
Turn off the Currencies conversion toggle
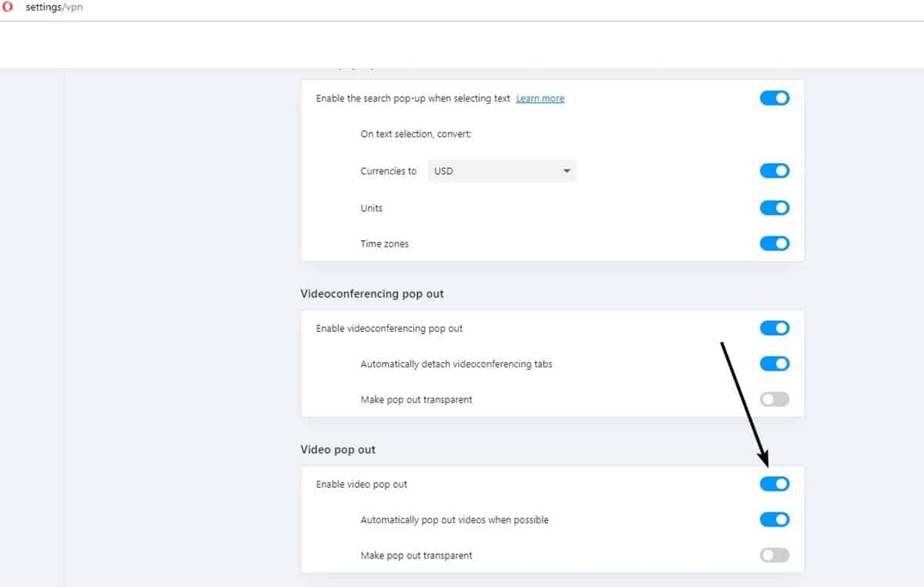point(775,171)
